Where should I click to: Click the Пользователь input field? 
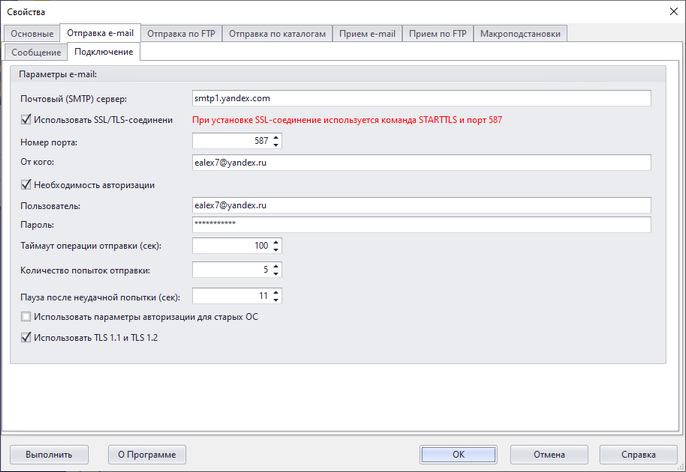click(x=421, y=205)
